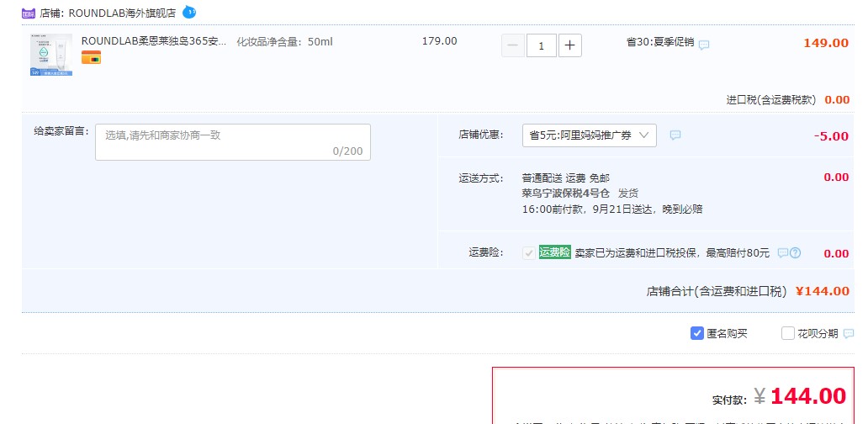The image size is (868, 424).
Task: Click the 店铺合计 total ¥144.00
Action: click(x=822, y=291)
